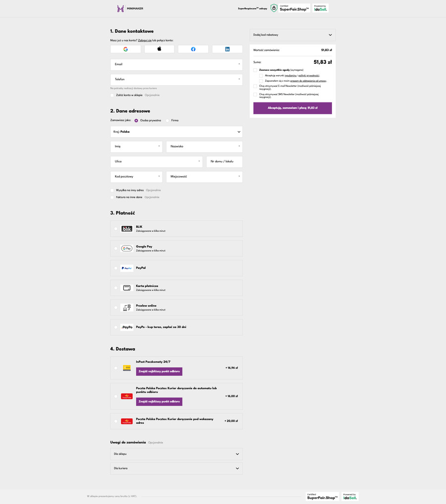Select Pocztex Kurier delivery to specified address
Viewport: 446px width, 504px height.
[116, 421]
